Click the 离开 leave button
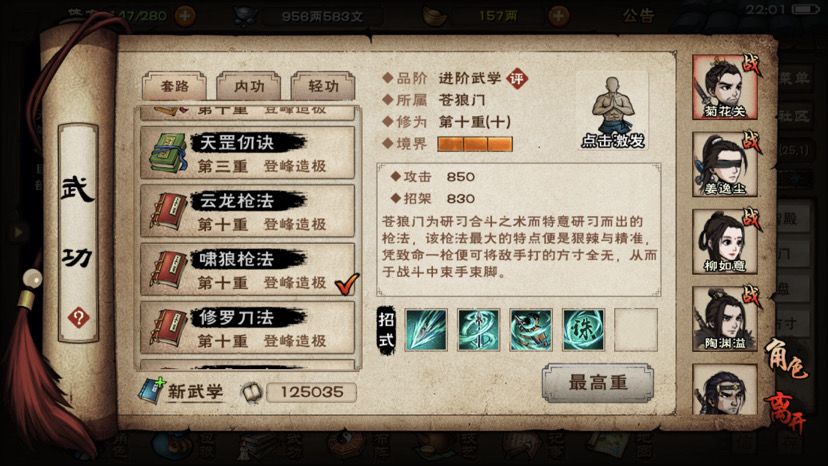This screenshot has width=828, height=466. [787, 411]
